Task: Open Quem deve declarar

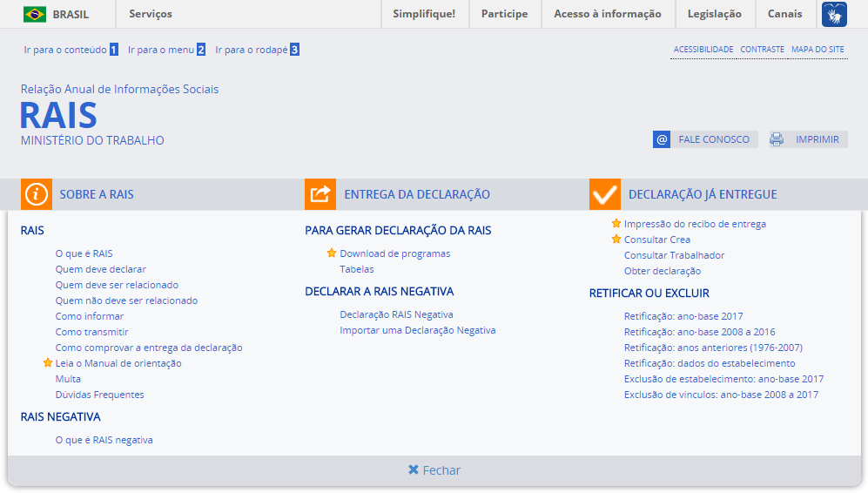Action: point(101,269)
